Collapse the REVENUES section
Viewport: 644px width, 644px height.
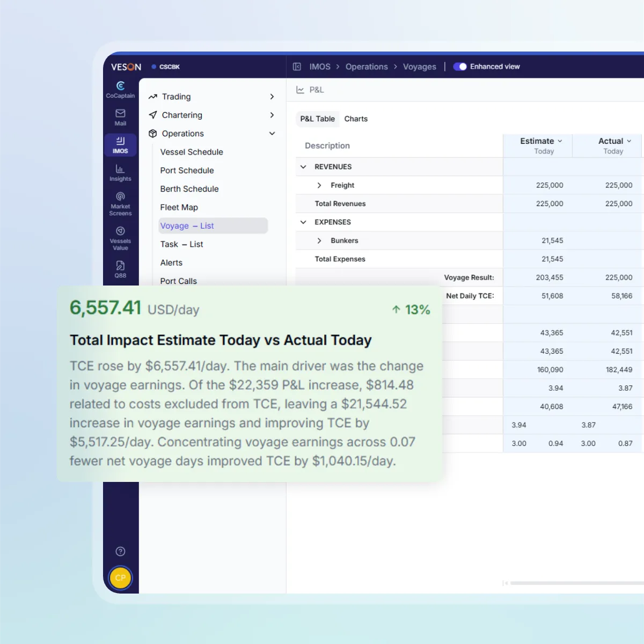tap(303, 167)
